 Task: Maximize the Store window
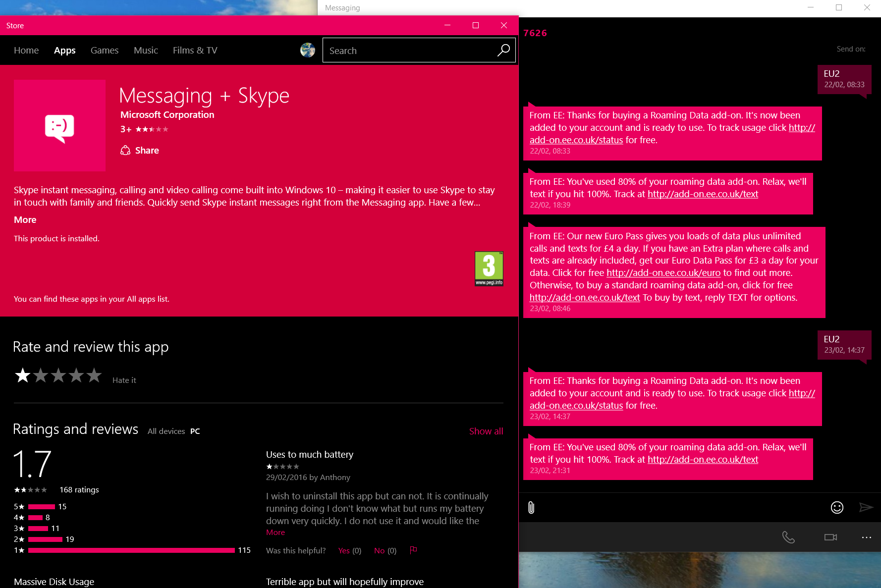tap(476, 25)
